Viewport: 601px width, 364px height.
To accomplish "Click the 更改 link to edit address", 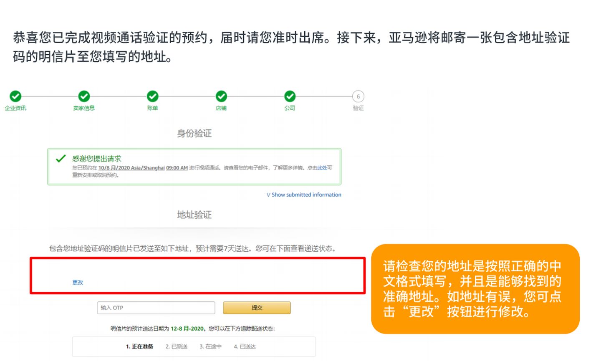I will [78, 283].
